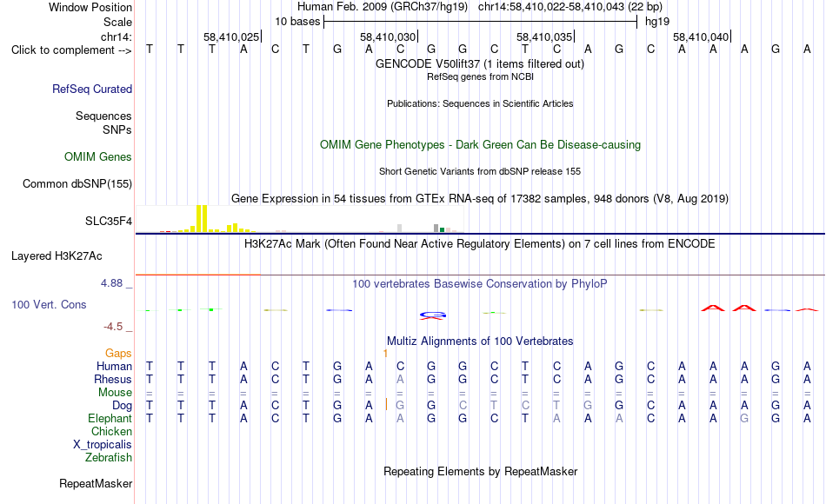Image resolution: width=826 pixels, height=504 pixels.
Task: Click the Repeating Elements by RepeatMasker title
Action: pos(481,471)
